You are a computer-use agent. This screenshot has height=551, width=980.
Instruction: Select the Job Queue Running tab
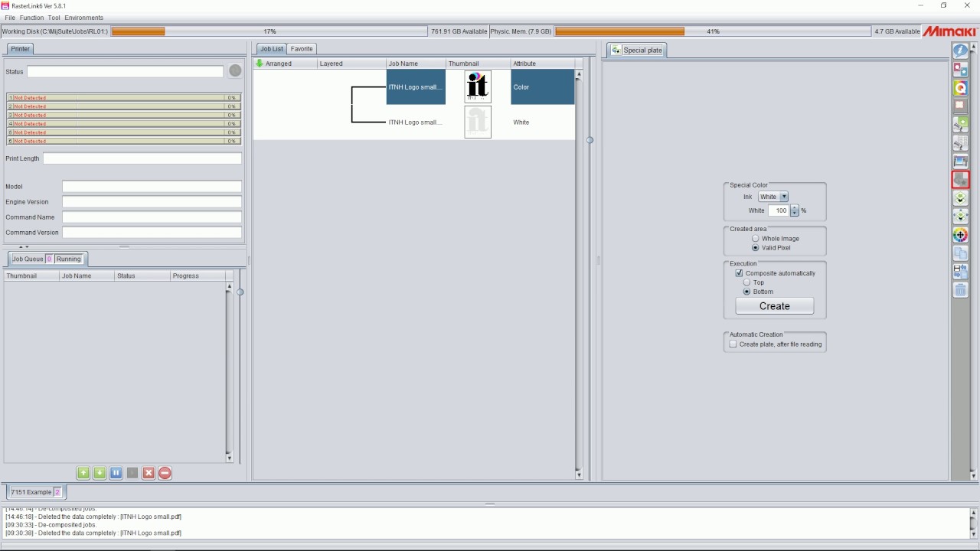point(46,259)
